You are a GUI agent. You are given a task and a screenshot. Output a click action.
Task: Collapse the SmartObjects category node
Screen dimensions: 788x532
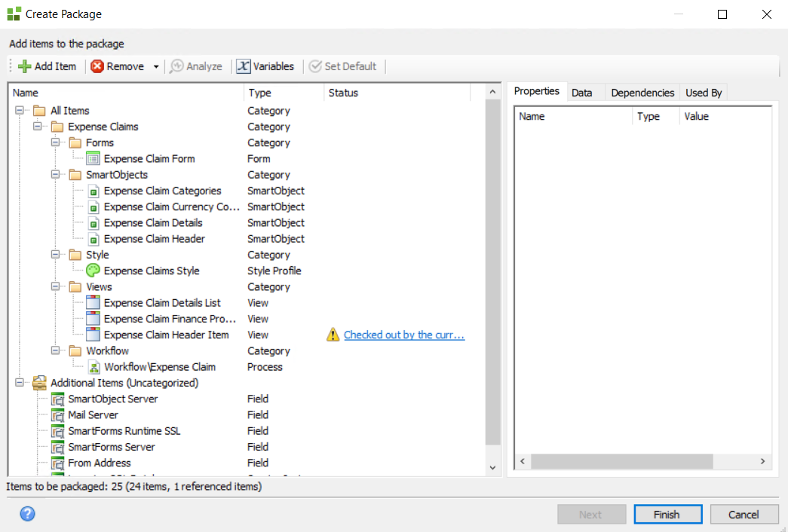[55, 175]
